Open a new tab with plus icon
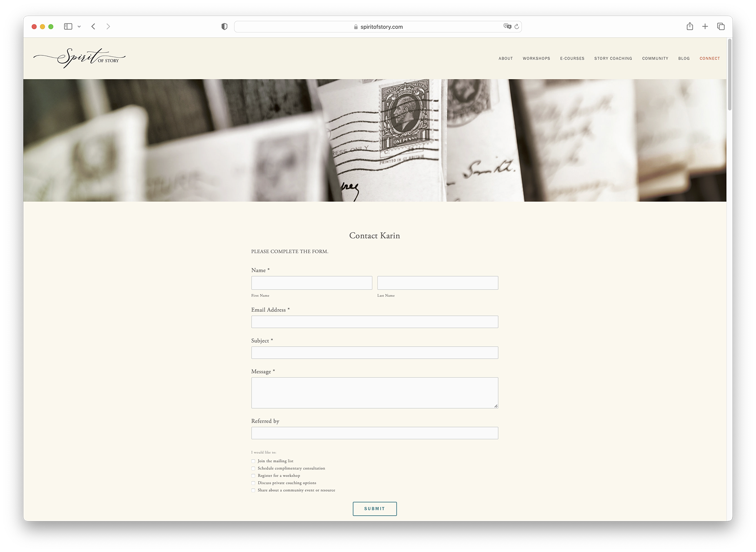The width and height of the screenshot is (756, 552). (705, 27)
